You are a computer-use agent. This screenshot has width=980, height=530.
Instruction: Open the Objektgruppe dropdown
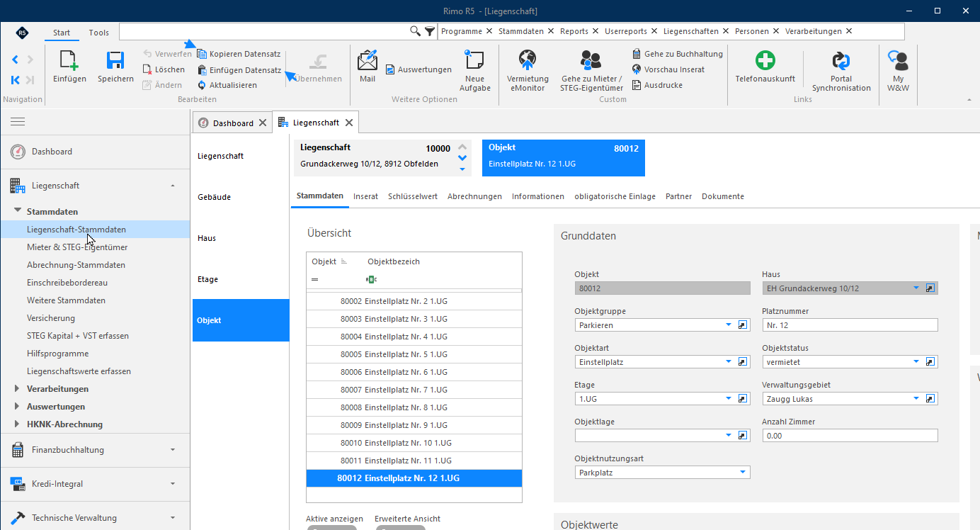pyautogui.click(x=728, y=325)
